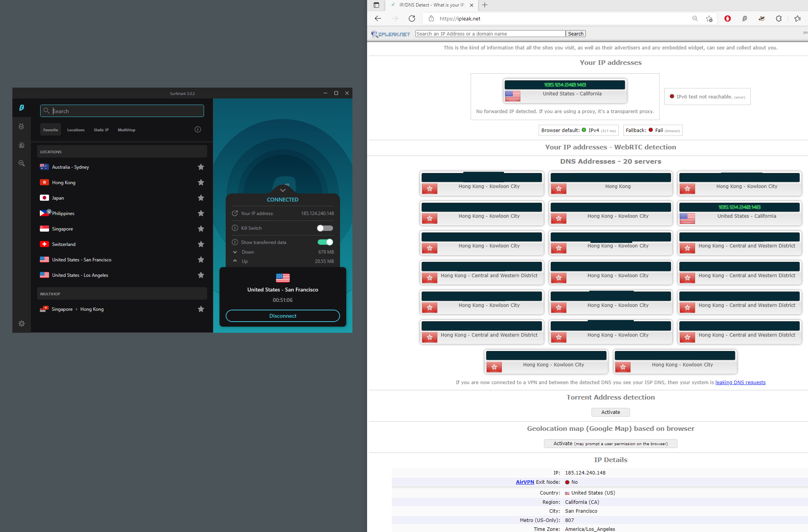
Task: Connect to Philippines location
Action: pos(122,213)
